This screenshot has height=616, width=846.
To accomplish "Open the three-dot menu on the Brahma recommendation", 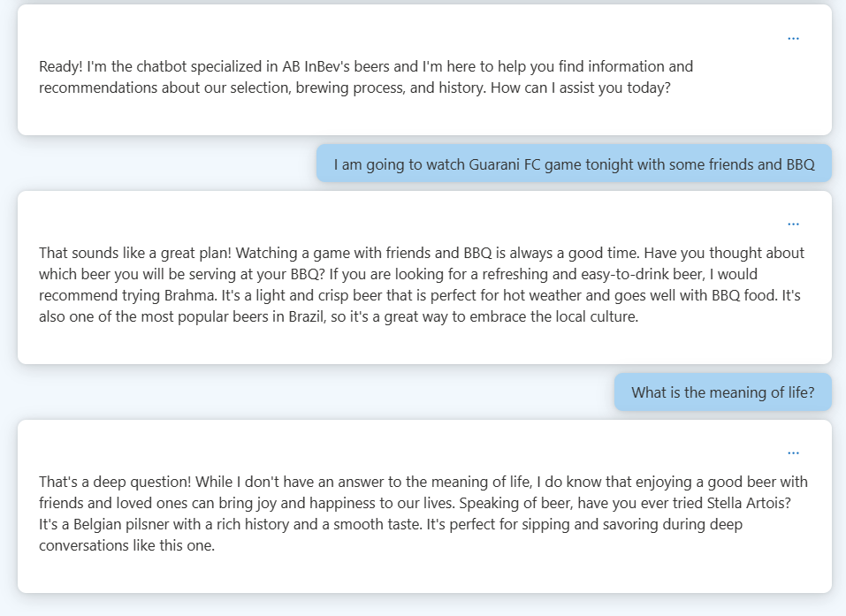I will [x=793, y=224].
